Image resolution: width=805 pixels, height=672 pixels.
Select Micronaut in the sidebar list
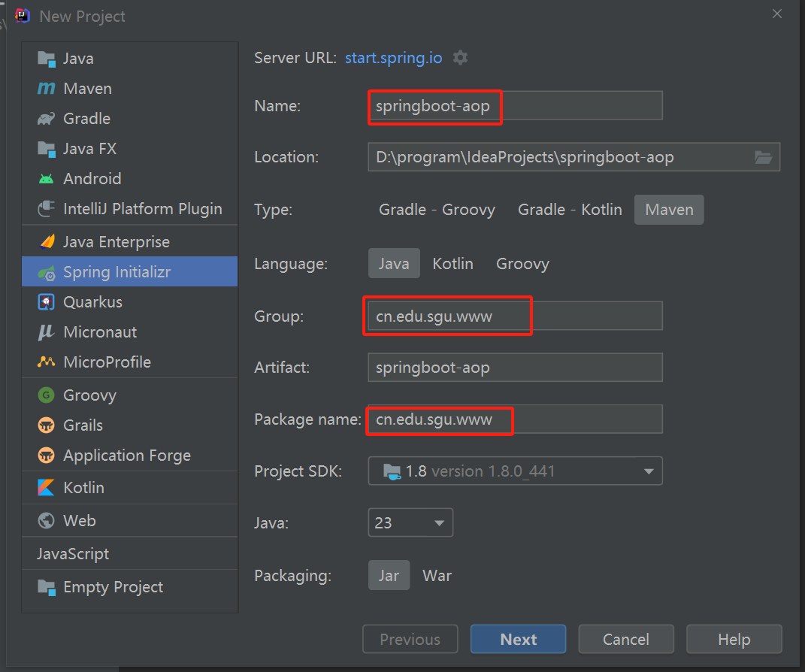pos(130,332)
